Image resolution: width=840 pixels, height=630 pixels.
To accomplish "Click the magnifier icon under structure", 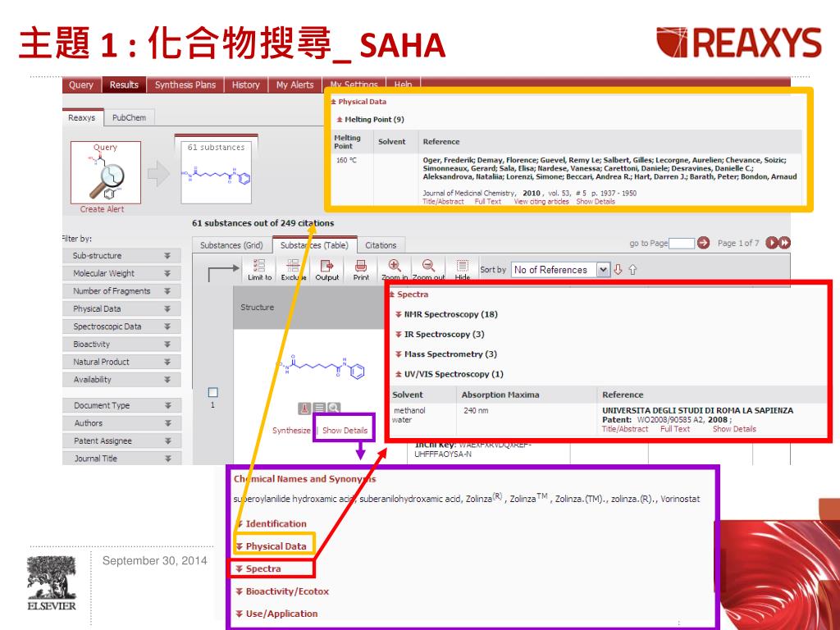I will [x=333, y=409].
